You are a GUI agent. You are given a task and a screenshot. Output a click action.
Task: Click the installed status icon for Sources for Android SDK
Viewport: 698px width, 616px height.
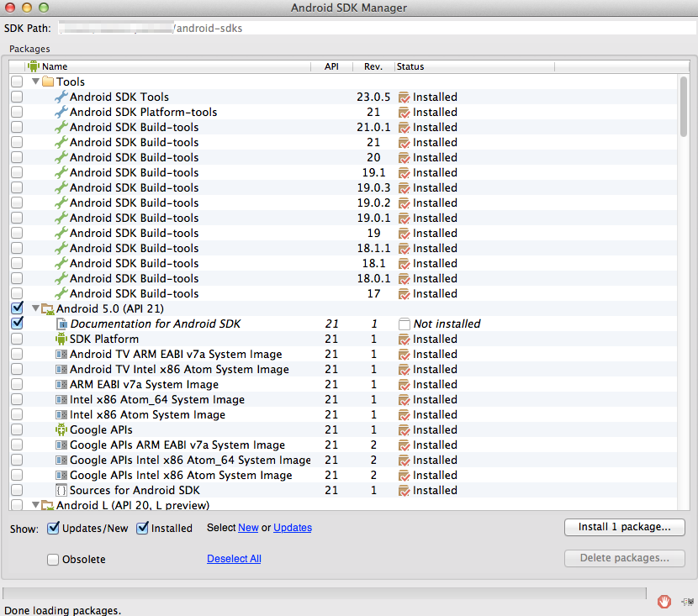[405, 490]
